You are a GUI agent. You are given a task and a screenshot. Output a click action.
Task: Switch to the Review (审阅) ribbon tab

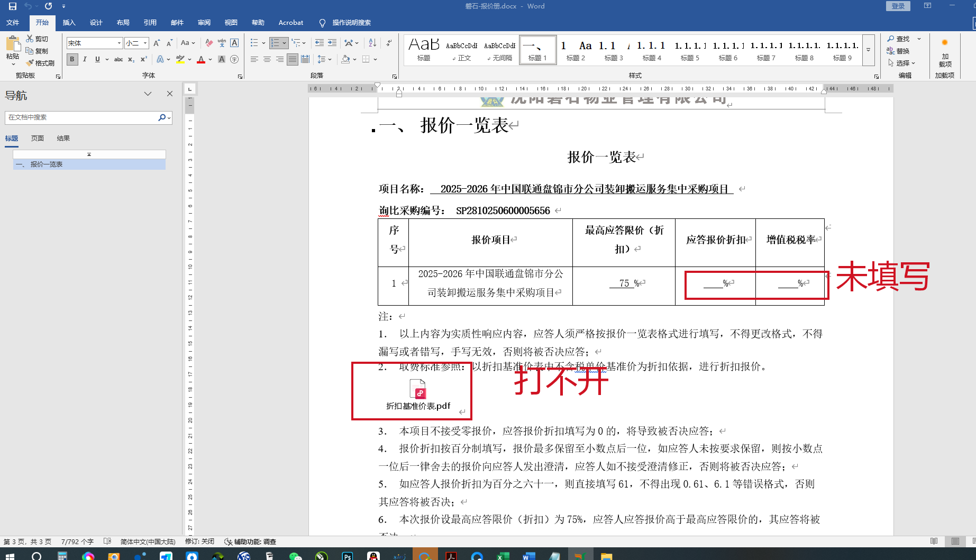[x=204, y=22]
